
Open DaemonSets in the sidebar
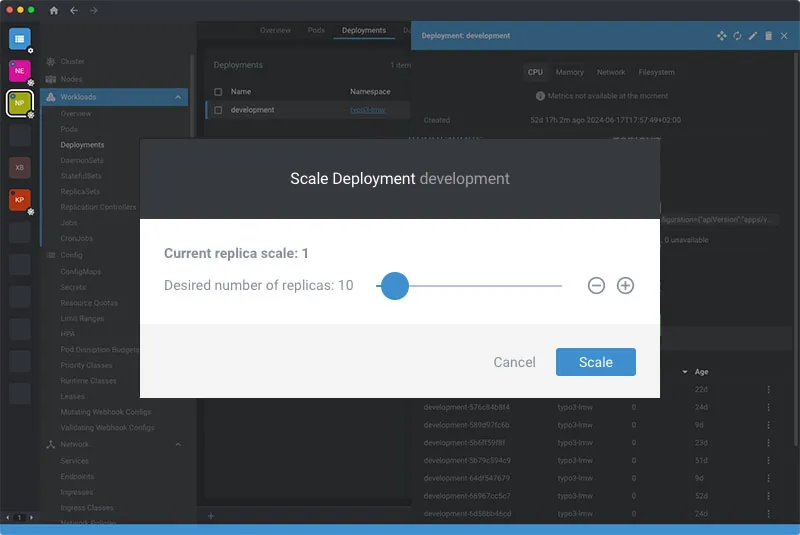coord(82,160)
